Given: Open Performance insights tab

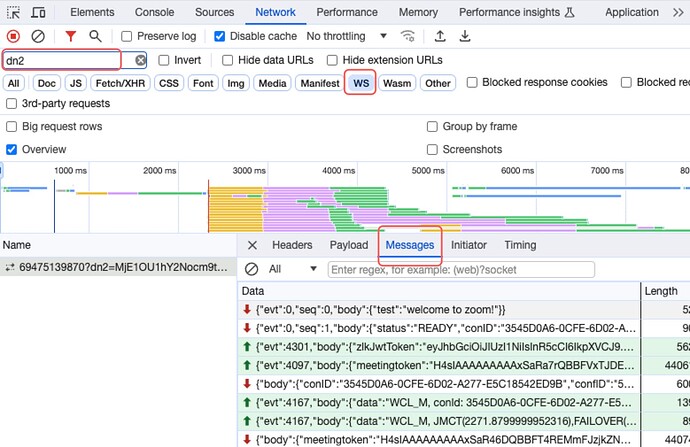Looking at the screenshot, I should click(517, 12).
